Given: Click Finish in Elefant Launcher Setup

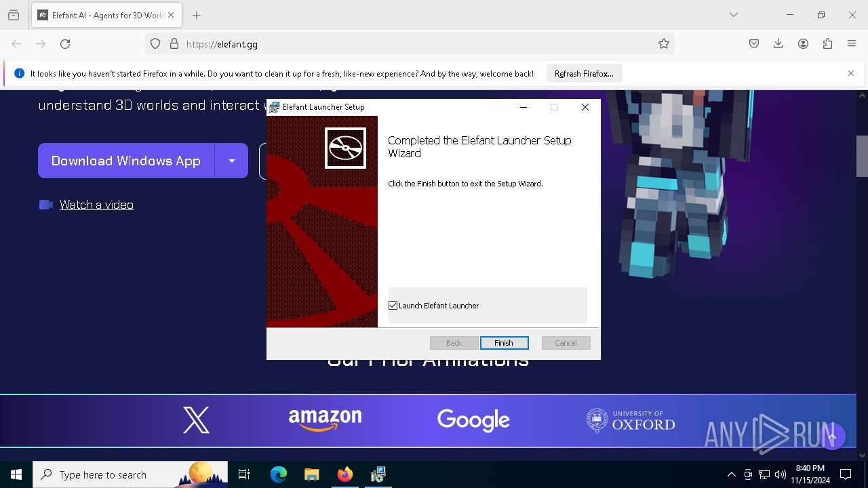Looking at the screenshot, I should [x=504, y=343].
